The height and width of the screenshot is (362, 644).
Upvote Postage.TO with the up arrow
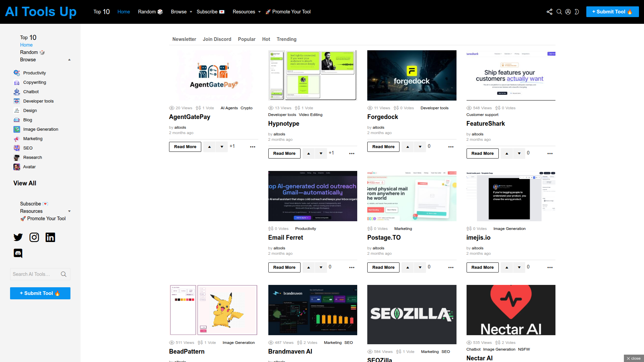point(408,267)
